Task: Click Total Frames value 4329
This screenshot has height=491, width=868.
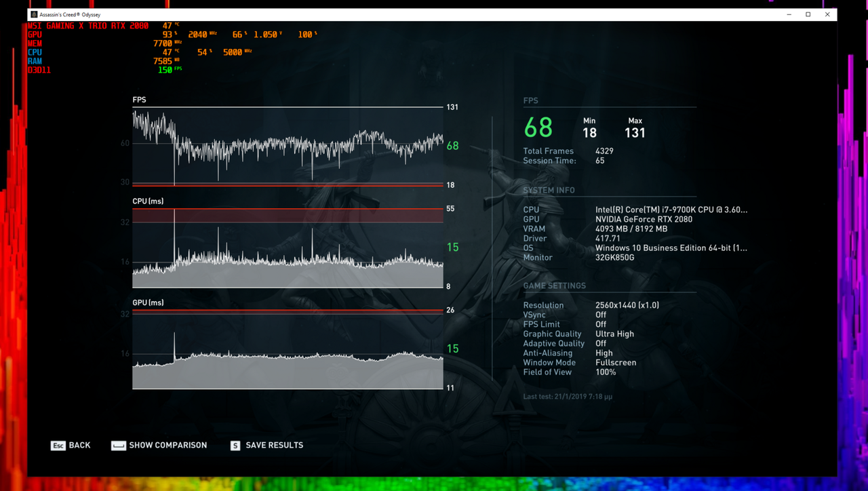Action: click(605, 151)
